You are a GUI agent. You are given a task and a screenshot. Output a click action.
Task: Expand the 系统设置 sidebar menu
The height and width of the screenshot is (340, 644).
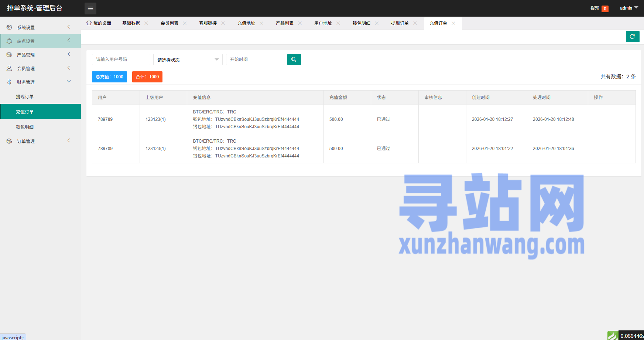(x=40, y=27)
